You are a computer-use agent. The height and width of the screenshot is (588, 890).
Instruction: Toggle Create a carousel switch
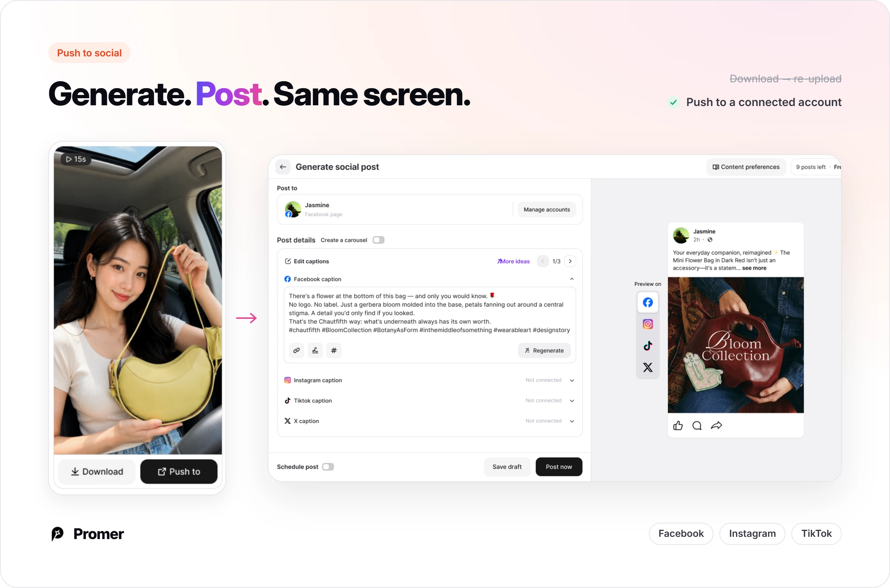pyautogui.click(x=378, y=240)
